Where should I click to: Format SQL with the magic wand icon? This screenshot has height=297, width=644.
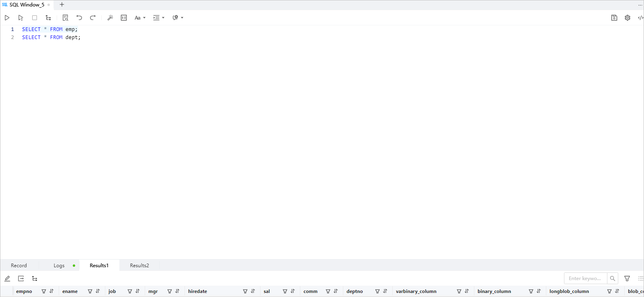tap(110, 18)
